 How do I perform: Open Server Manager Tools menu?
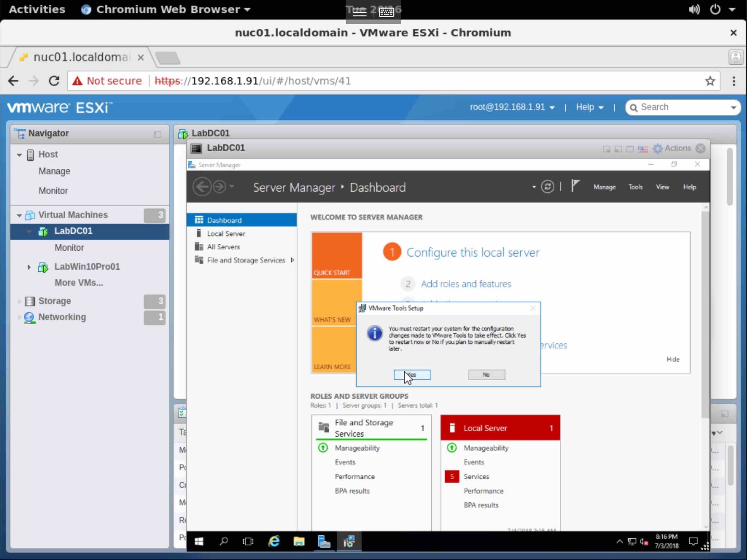pos(635,187)
